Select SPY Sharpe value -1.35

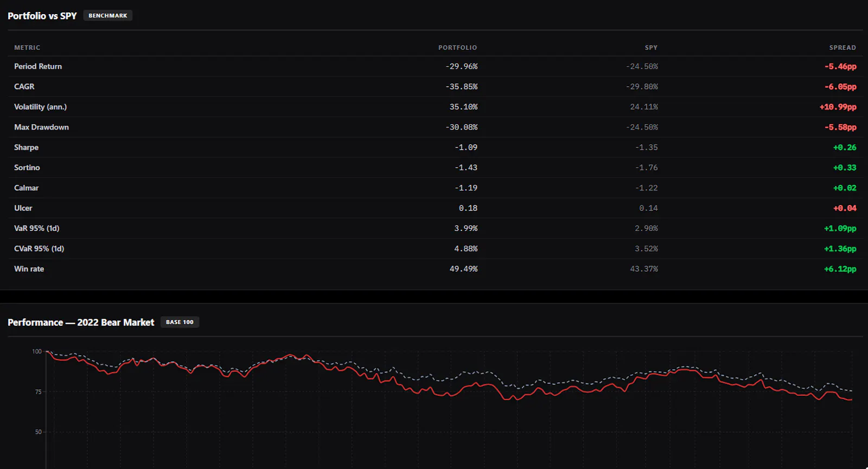click(647, 147)
